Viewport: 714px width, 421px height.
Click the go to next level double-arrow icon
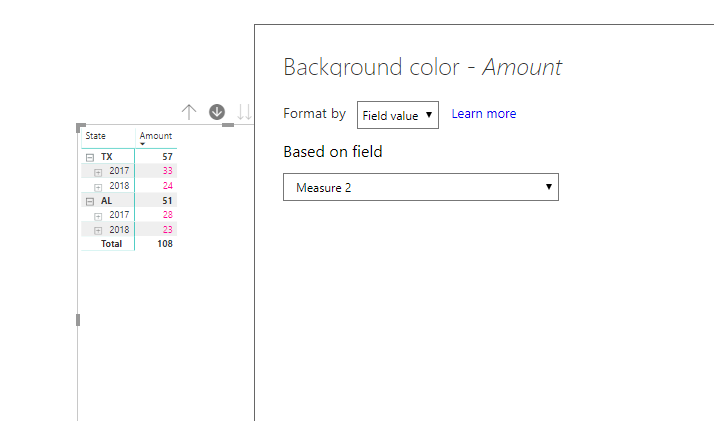244,112
